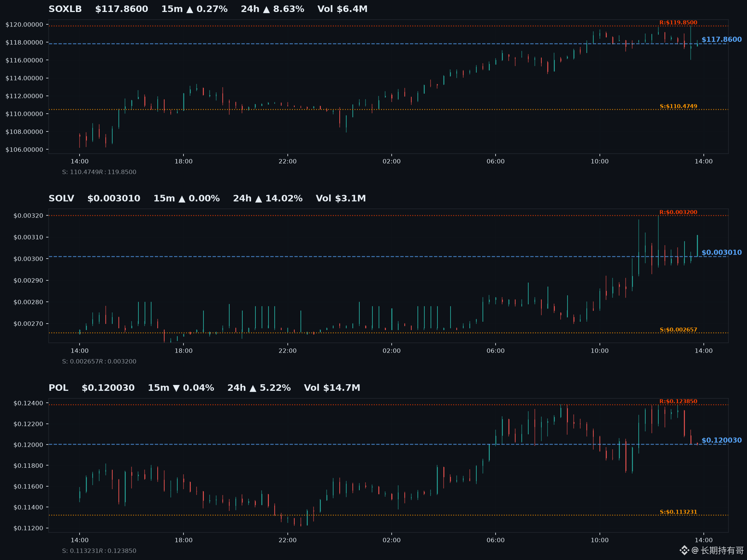Select the 22:00 time label on SOLV chart
This screenshot has height=560, width=747.
[x=287, y=351]
